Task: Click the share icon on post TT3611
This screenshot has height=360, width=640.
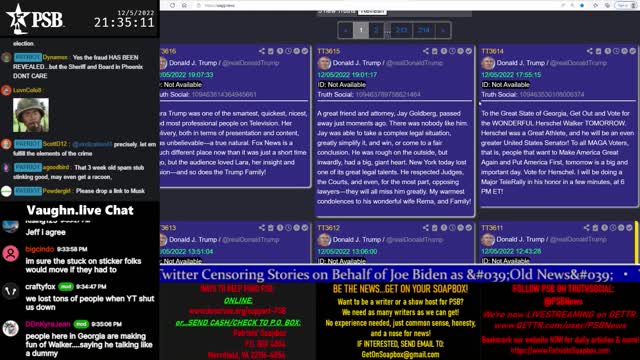Action: click(587, 228)
